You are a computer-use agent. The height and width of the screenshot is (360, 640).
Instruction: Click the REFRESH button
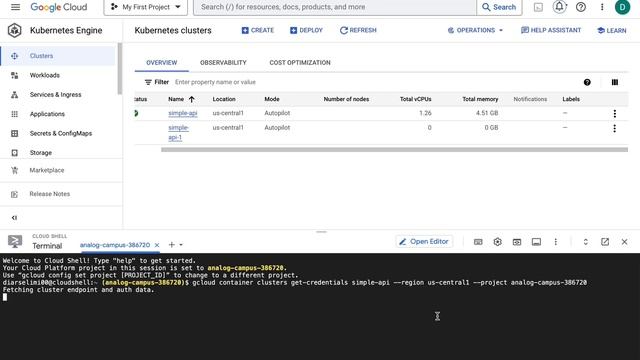358,30
